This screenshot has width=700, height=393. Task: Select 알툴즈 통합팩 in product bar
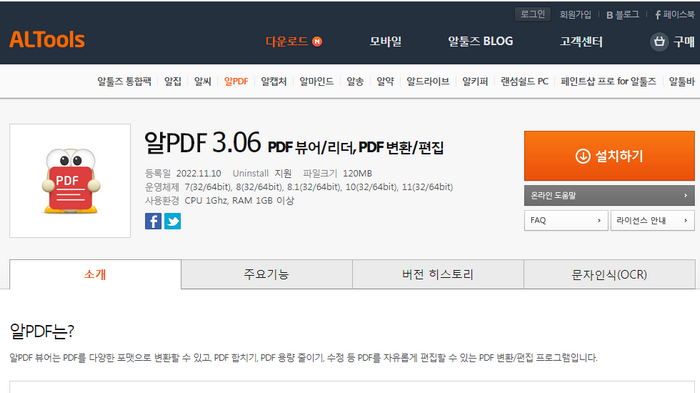[124, 81]
